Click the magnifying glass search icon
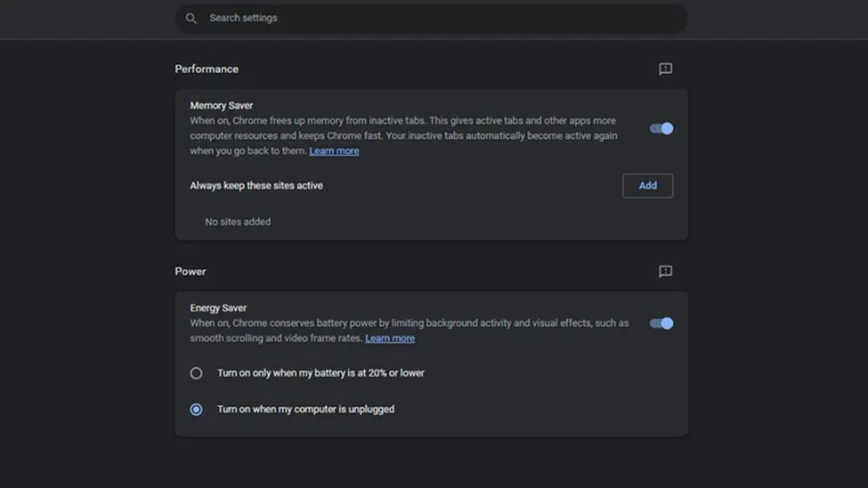 click(x=191, y=18)
